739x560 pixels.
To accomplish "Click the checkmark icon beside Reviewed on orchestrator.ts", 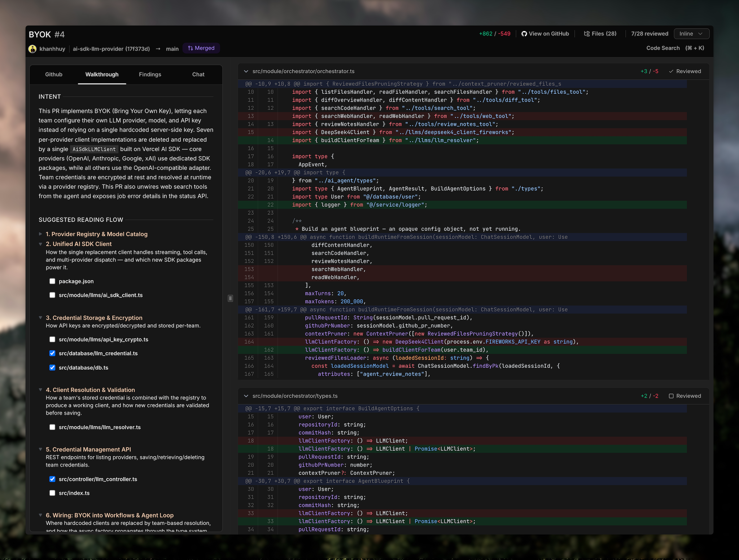I will coord(671,71).
